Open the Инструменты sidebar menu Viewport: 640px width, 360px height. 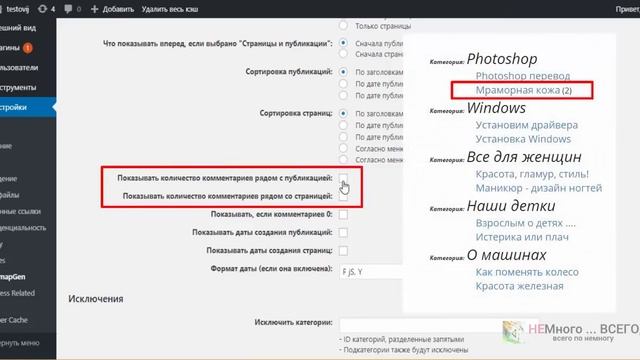[x=18, y=87]
